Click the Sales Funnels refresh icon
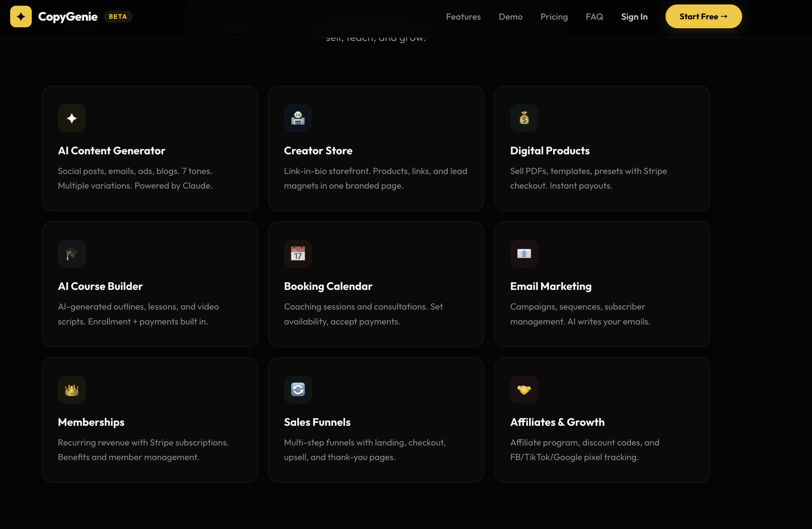The height and width of the screenshot is (529, 812). click(298, 390)
